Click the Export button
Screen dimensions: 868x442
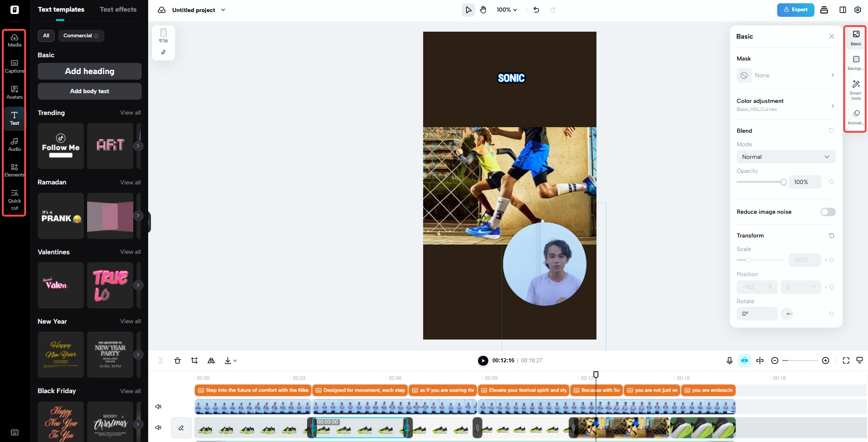[x=795, y=9]
